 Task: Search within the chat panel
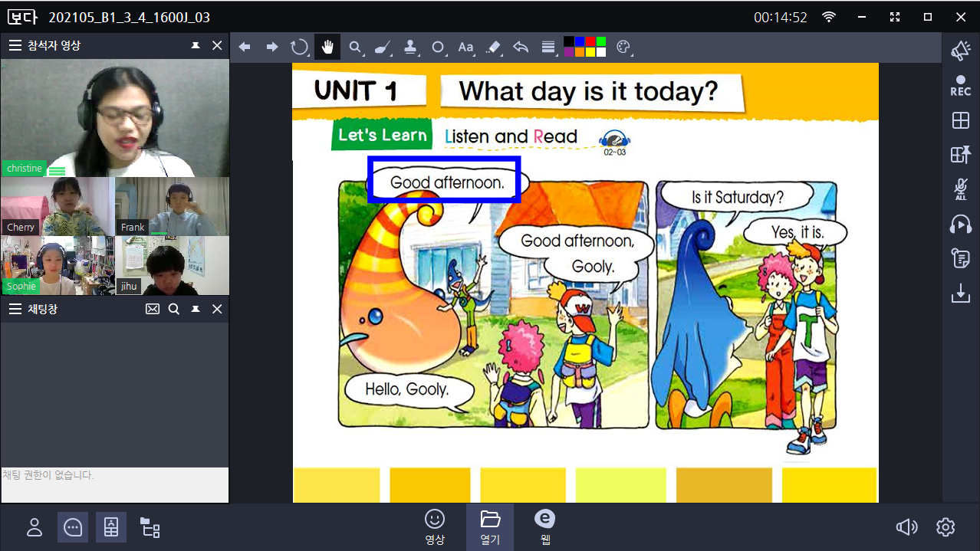174,309
